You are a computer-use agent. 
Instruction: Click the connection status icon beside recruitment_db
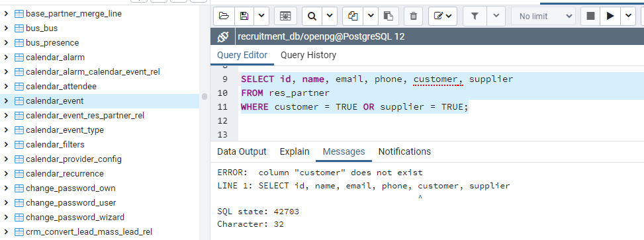click(x=222, y=36)
